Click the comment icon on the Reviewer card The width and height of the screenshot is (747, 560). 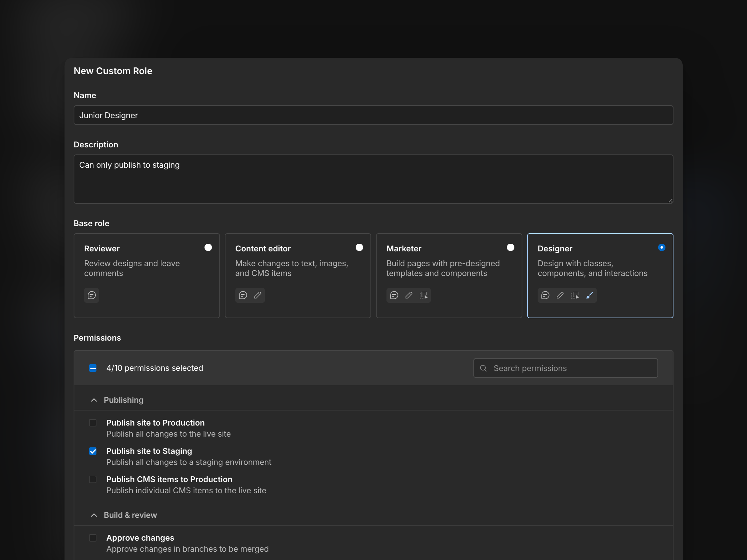tap(92, 295)
